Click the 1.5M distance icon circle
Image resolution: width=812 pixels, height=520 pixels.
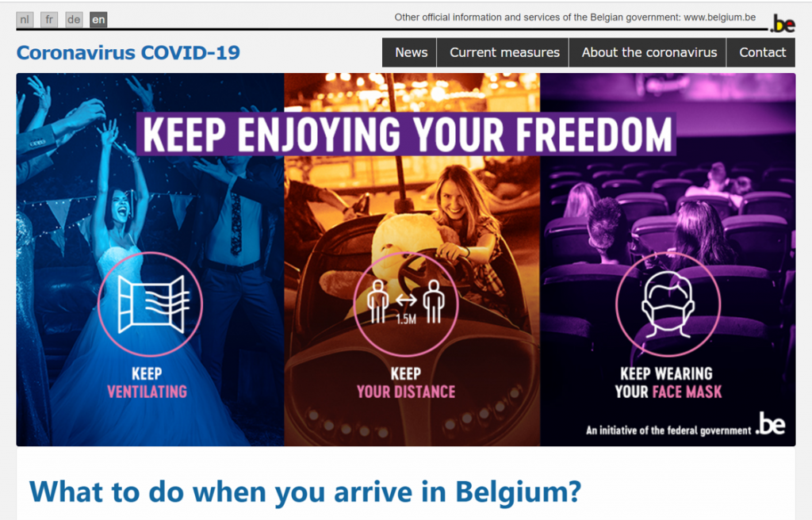(406, 304)
